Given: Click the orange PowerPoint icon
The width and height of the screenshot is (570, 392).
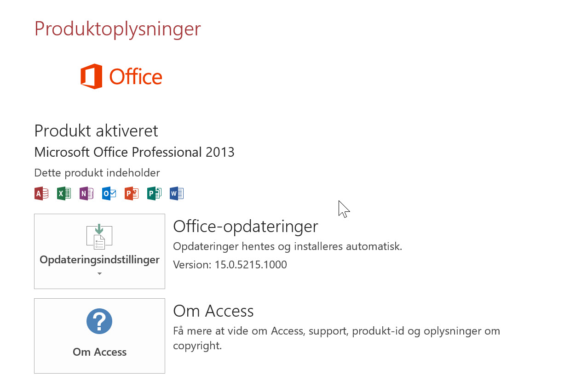Looking at the screenshot, I should [x=132, y=193].
